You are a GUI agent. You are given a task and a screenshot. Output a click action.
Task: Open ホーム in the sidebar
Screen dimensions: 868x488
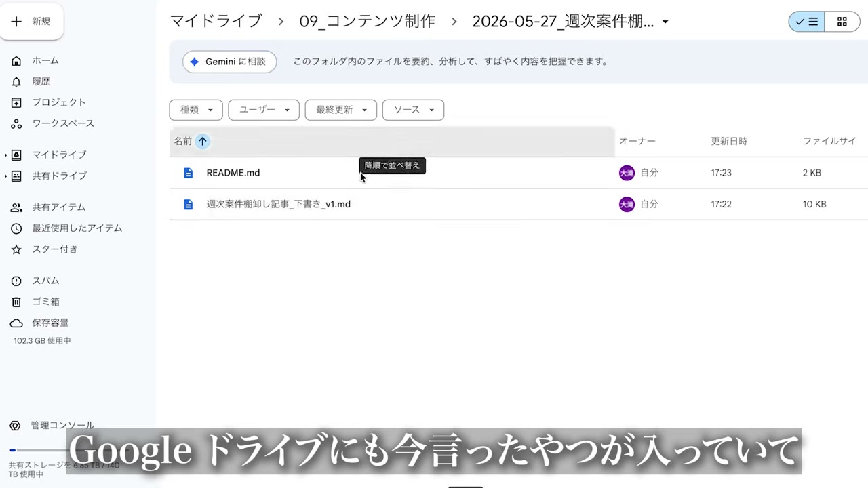coord(45,60)
